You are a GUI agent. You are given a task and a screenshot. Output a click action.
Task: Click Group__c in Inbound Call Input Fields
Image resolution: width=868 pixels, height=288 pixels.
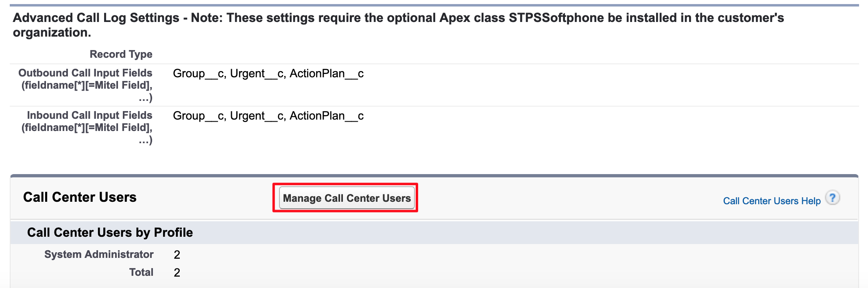tap(199, 116)
